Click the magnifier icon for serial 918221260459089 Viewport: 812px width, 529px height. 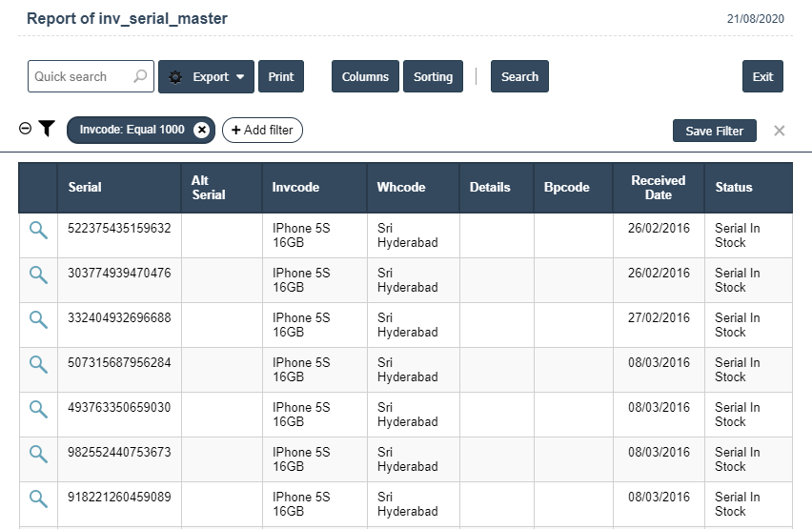pos(38,498)
